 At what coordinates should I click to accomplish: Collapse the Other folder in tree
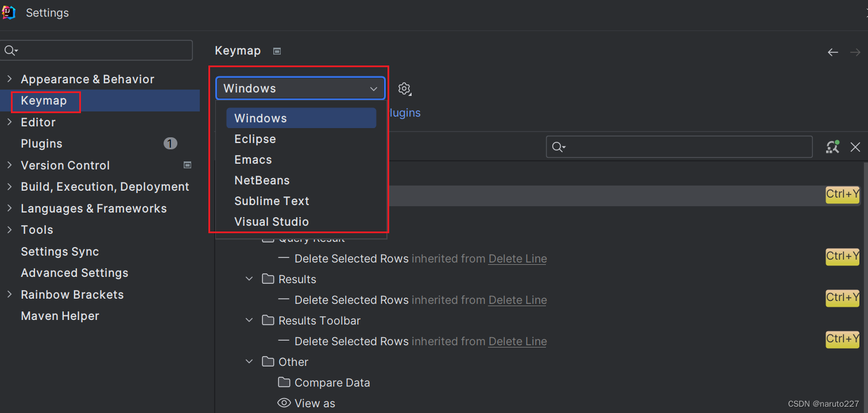click(x=249, y=362)
